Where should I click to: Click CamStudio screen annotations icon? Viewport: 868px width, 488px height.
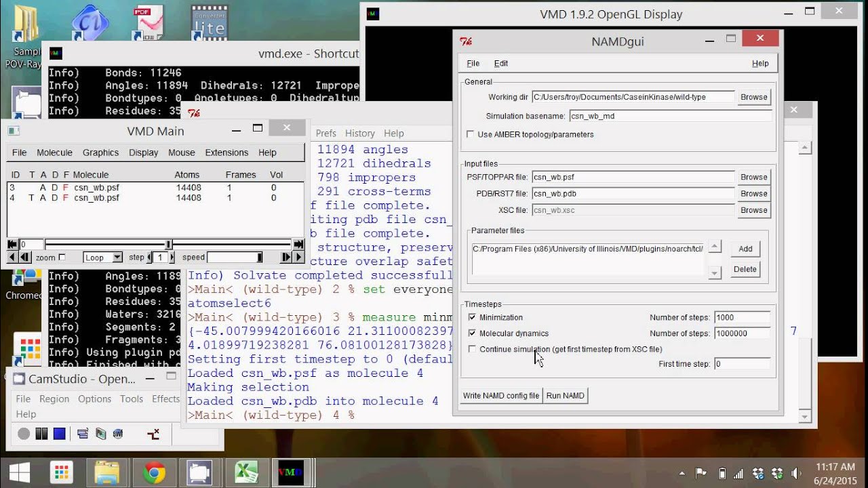coord(153,434)
